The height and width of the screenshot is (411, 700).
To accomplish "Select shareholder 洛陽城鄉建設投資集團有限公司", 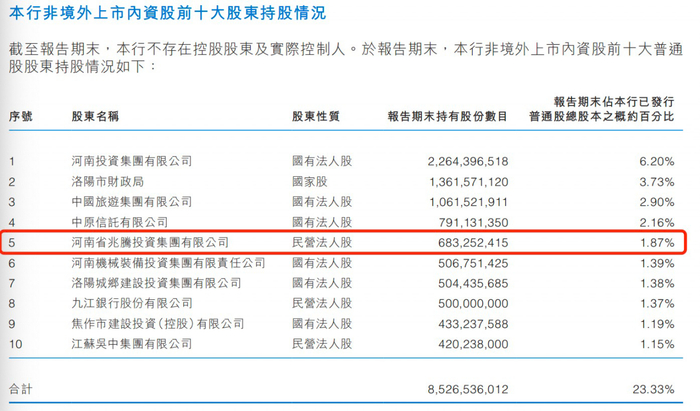I will coord(156,283).
